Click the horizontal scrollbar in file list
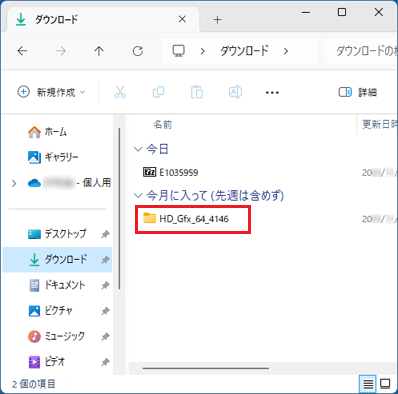This screenshot has height=394, width=398. (206, 368)
